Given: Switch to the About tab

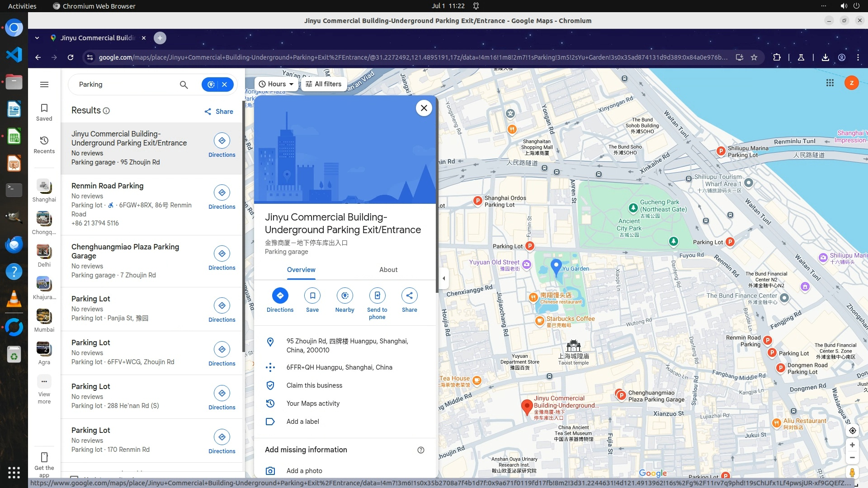Looking at the screenshot, I should (388, 270).
